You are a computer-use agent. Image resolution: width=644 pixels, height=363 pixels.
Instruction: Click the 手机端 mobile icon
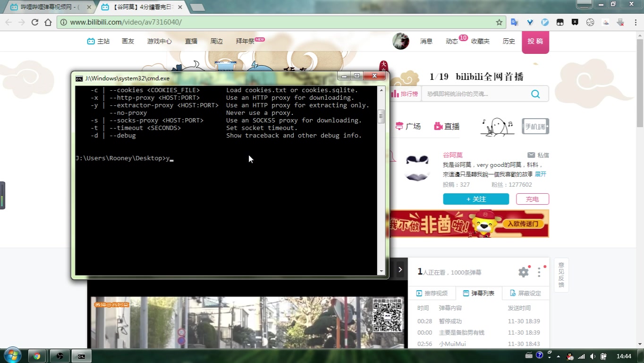(535, 126)
